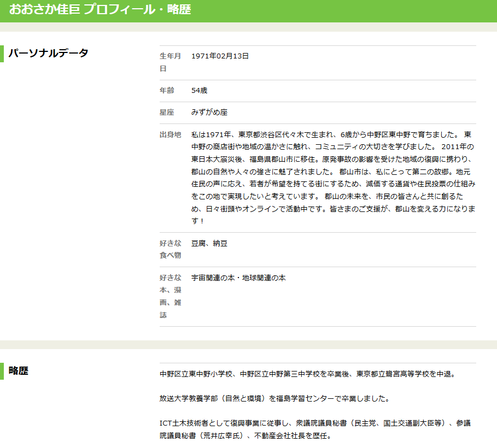The height and width of the screenshot is (448, 497).
Task: Click the green accent bar beside パーソナルデータ
Action: coord(2,54)
